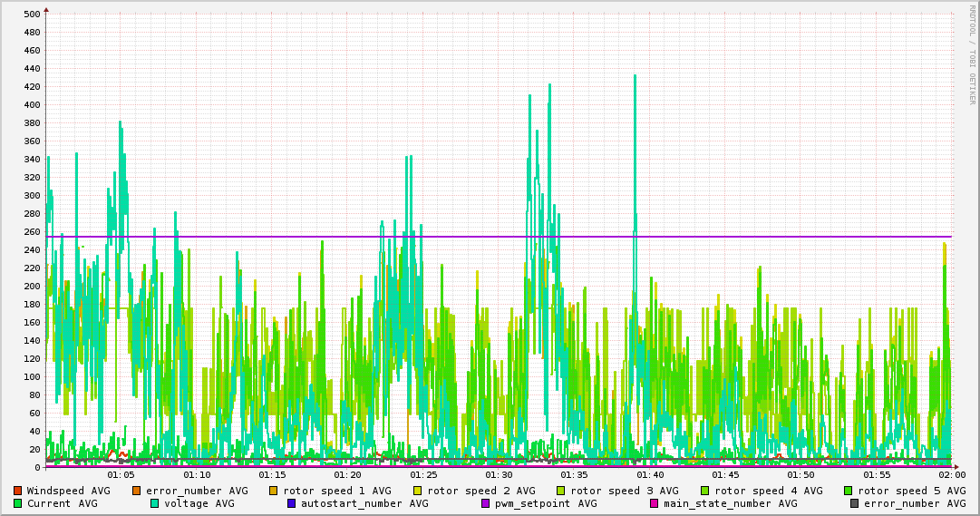Click the green Current AVG legend swatch
980x516 pixels.
(17, 503)
